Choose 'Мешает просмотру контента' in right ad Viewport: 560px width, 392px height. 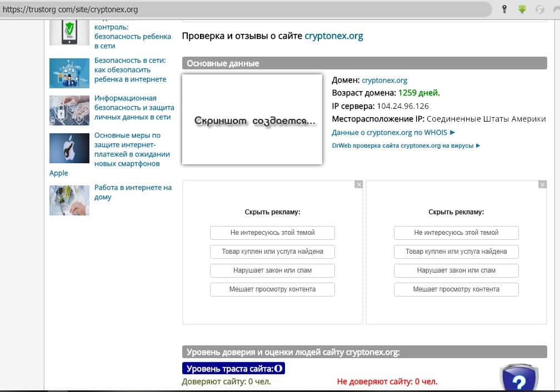(456, 289)
